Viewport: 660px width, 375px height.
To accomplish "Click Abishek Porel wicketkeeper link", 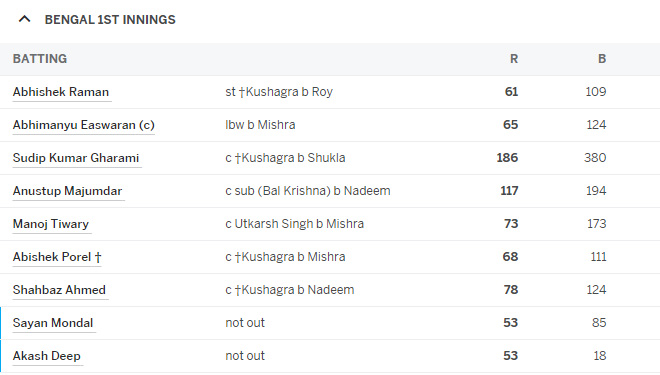I will pos(57,257).
